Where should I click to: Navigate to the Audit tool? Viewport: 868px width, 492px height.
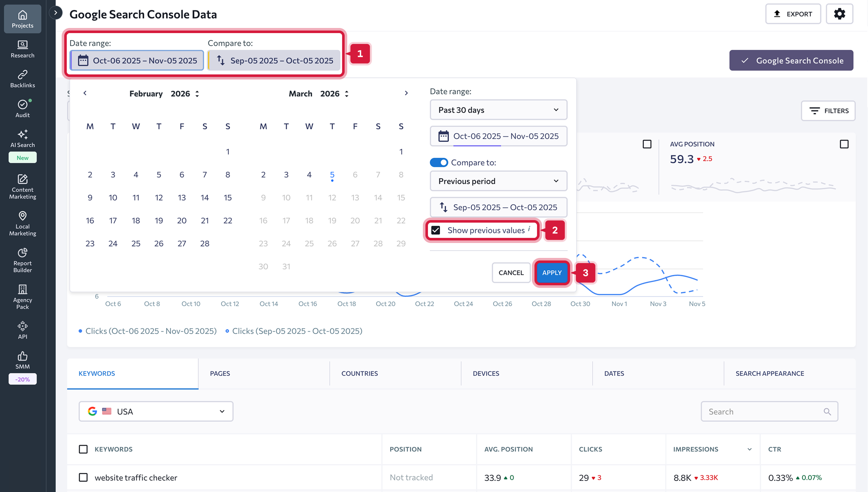coord(22,108)
